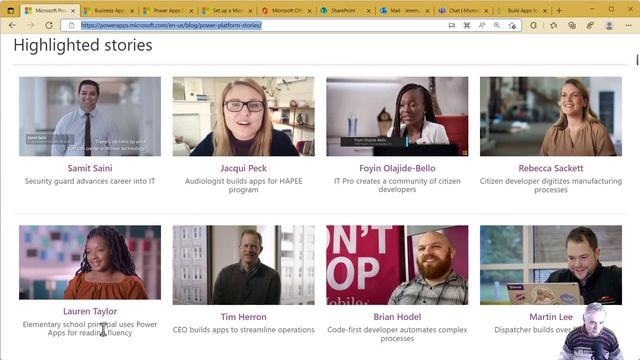The height and width of the screenshot is (360, 640).
Task: Switch to the Mail tab
Action: (404, 11)
